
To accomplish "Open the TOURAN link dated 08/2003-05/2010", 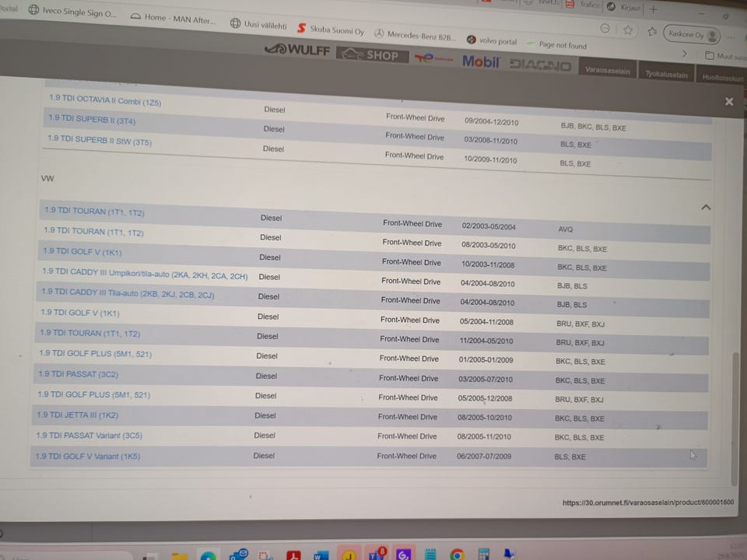I will tap(93, 232).
